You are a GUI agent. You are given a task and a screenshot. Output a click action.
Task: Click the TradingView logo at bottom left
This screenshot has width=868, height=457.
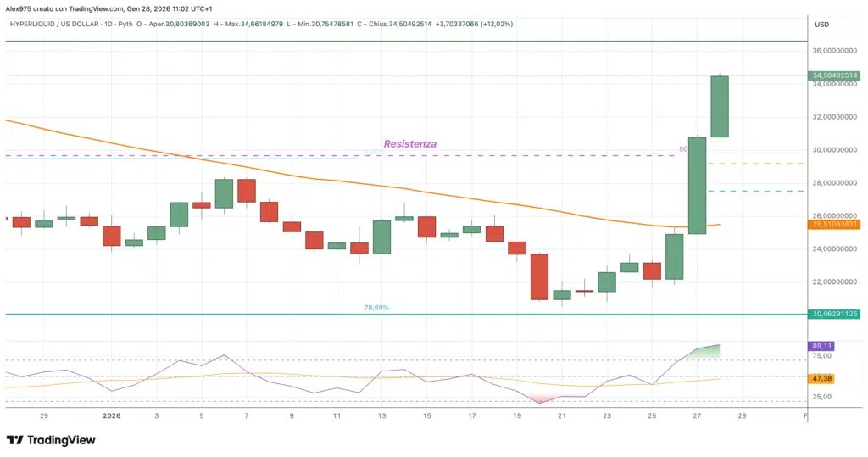51,440
